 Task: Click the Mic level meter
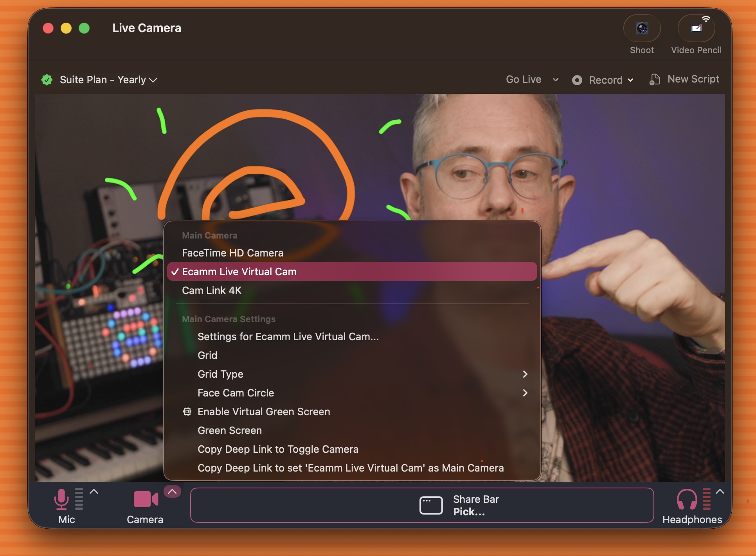point(79,499)
